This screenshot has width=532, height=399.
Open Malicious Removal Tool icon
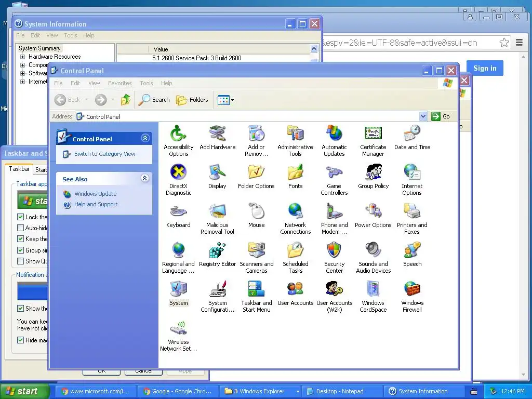[217, 219]
